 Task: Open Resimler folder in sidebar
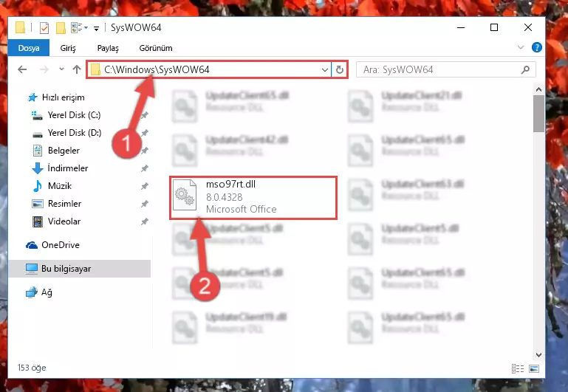(x=64, y=204)
